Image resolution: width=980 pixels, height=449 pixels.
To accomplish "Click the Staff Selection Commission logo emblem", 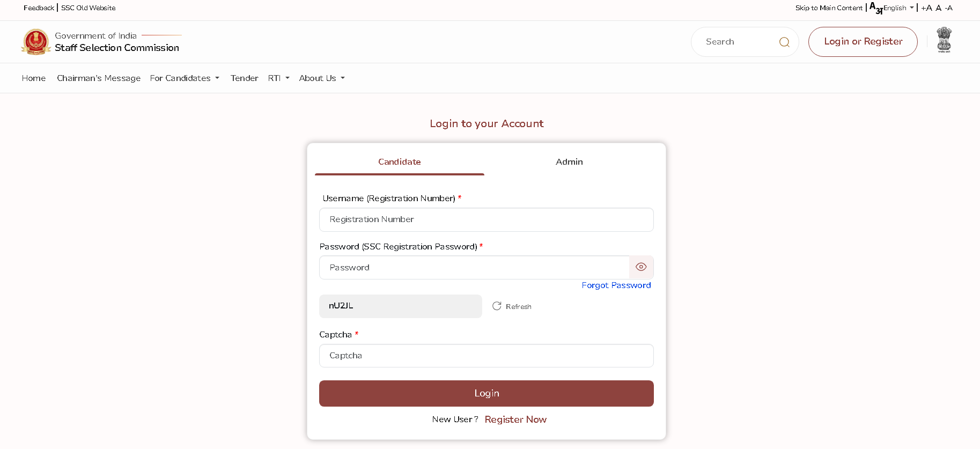I will 36,42.
